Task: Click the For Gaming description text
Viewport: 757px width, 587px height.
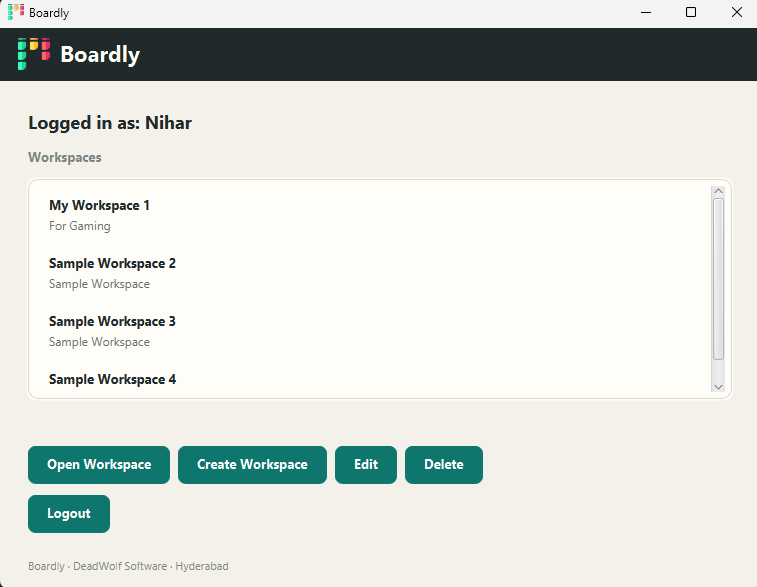Action: click(x=80, y=226)
